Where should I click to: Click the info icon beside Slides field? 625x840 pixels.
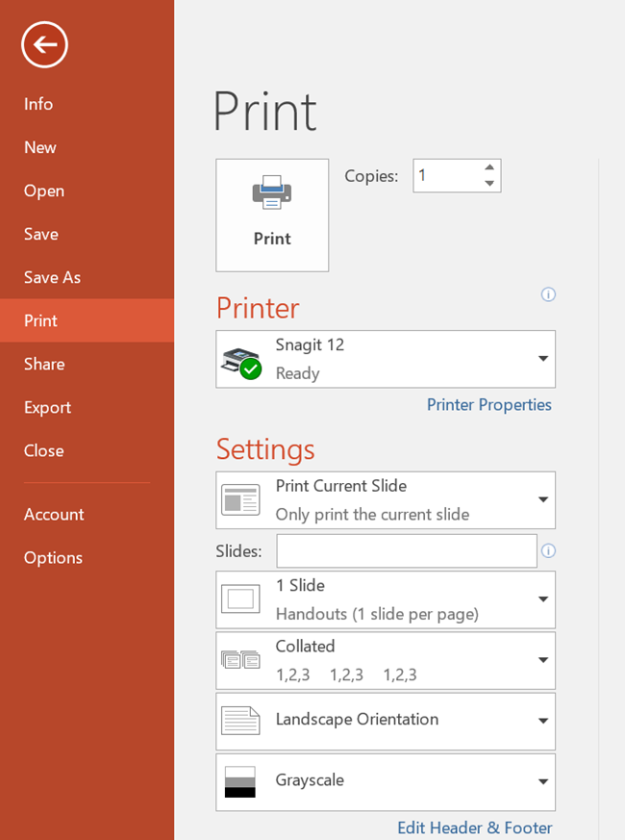tap(548, 551)
